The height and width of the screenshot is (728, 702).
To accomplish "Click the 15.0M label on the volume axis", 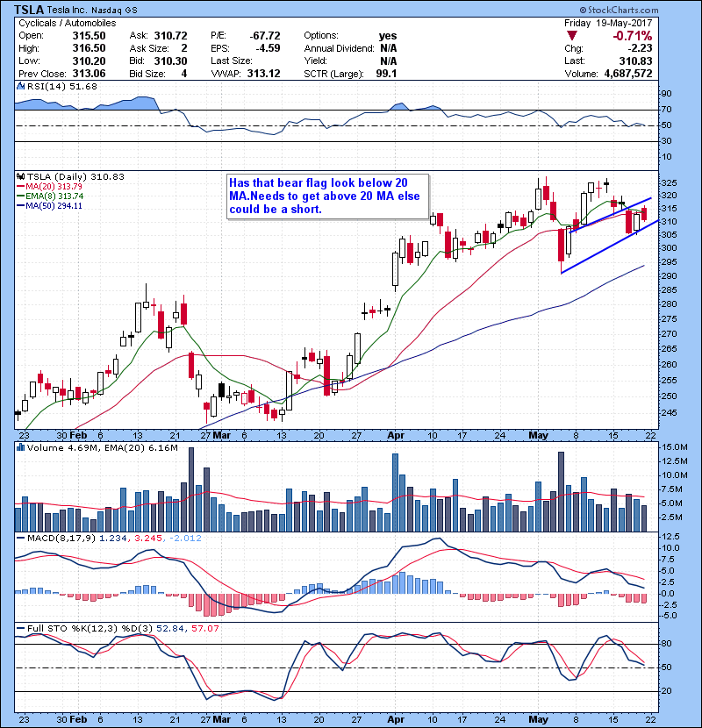I will click(675, 447).
